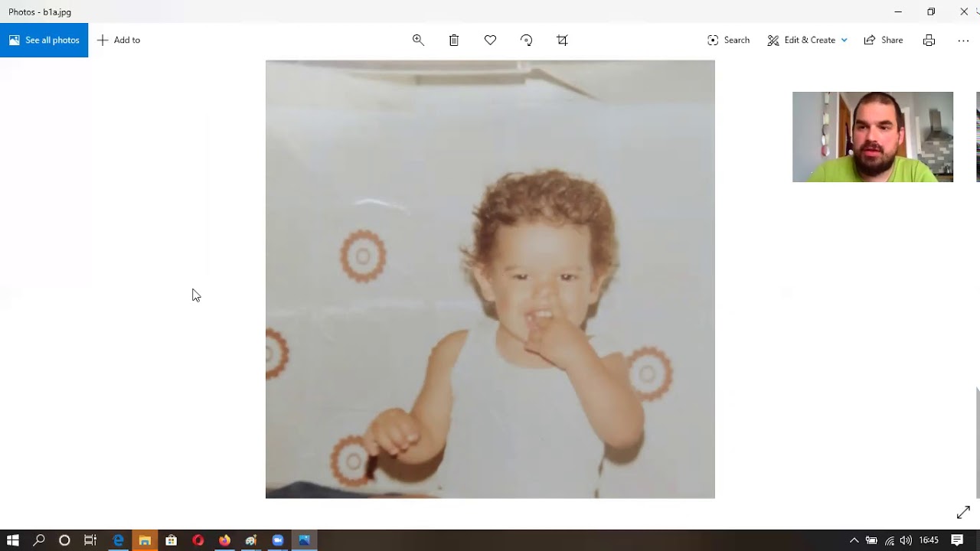
Task: Click the displayed baby photo
Action: [490, 279]
